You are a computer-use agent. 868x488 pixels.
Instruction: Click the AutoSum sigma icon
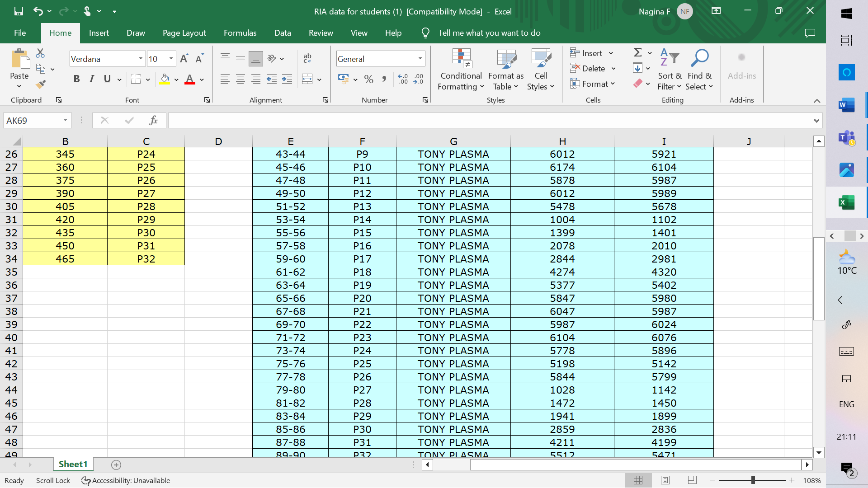coord(637,53)
